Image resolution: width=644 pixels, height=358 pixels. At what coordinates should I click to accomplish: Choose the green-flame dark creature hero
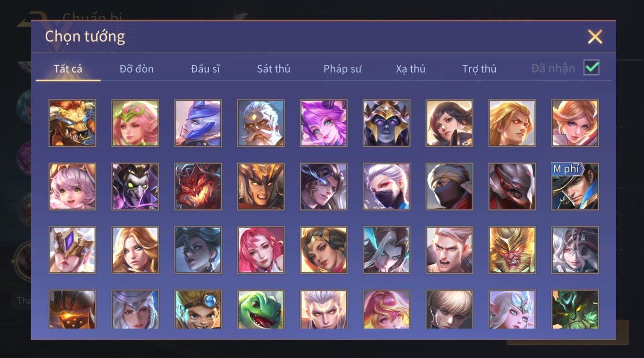pyautogui.click(x=575, y=309)
